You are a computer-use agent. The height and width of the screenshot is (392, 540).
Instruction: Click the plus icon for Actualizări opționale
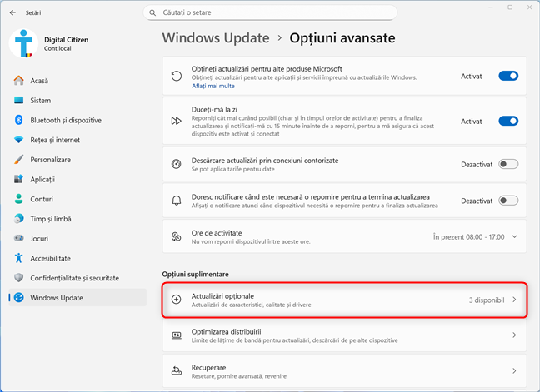(177, 300)
